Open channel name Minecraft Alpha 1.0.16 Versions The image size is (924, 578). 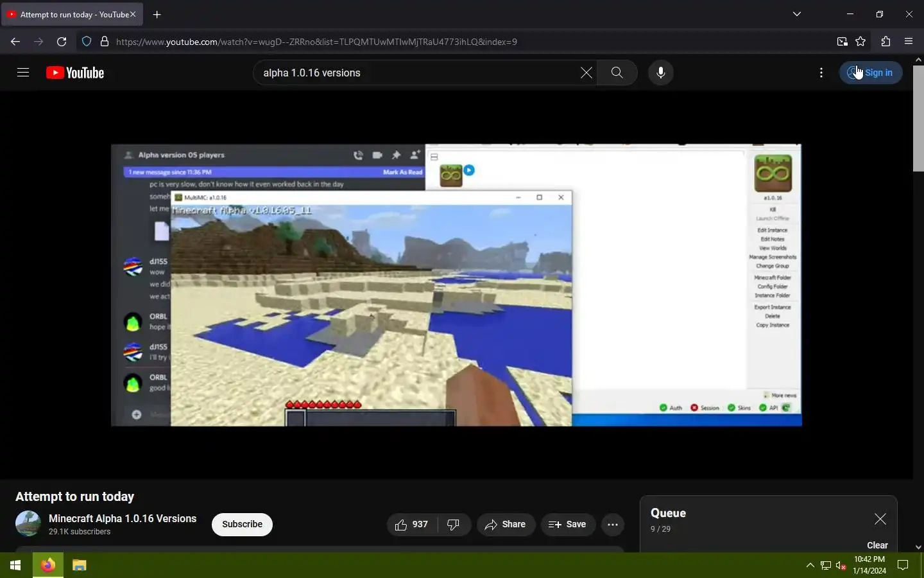(x=123, y=519)
